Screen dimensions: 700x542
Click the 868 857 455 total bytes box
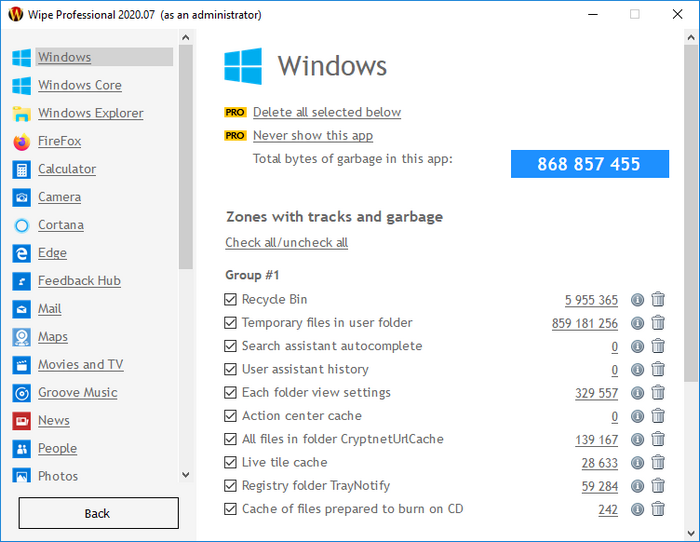590,164
